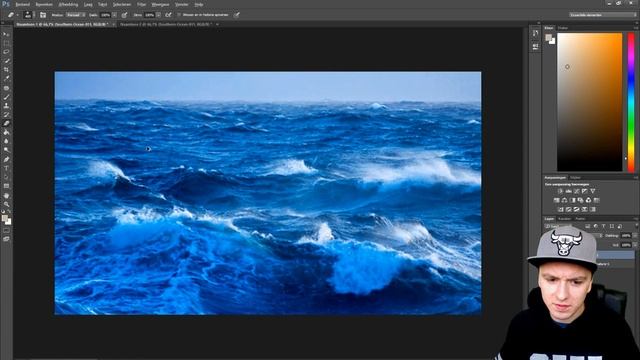This screenshot has width=640, height=360.
Task: Toggle the Brush panel button
Action: (42, 15)
